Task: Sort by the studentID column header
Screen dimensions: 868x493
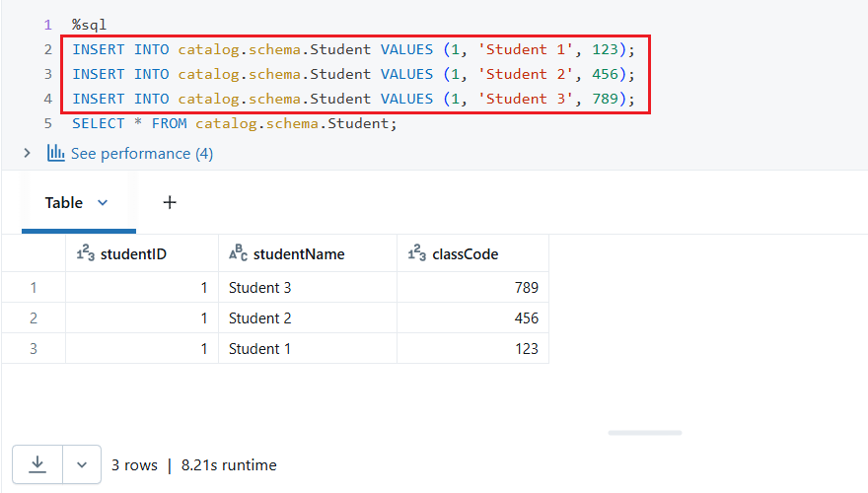Action: pyautogui.click(x=133, y=254)
